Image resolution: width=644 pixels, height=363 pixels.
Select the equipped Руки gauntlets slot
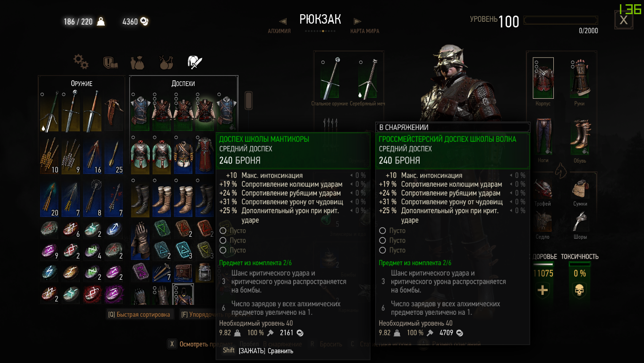579,79
